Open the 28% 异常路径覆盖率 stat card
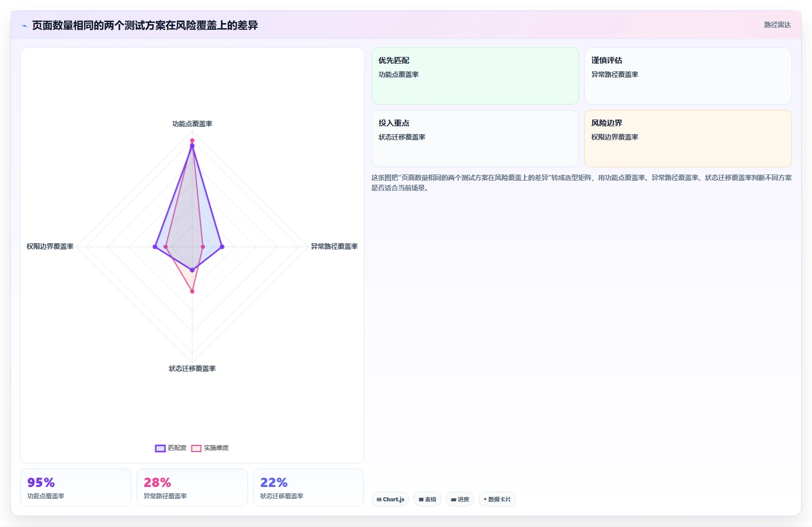The image size is (812, 527). (192, 487)
